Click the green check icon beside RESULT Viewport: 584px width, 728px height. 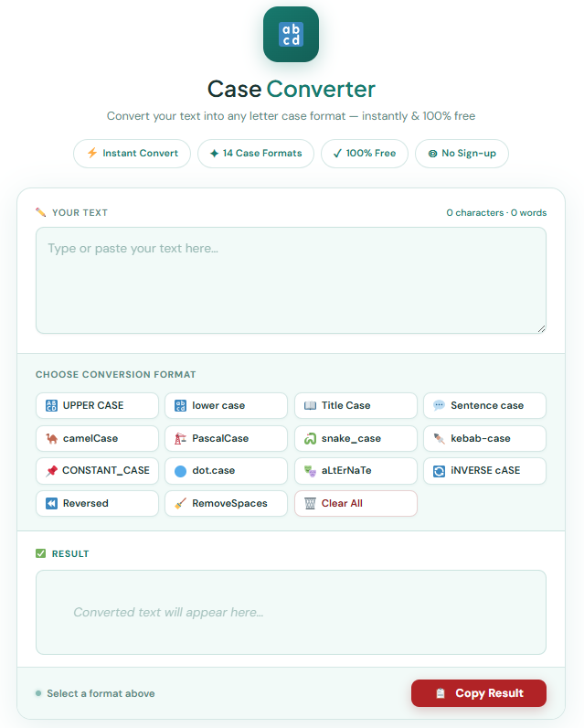(41, 553)
